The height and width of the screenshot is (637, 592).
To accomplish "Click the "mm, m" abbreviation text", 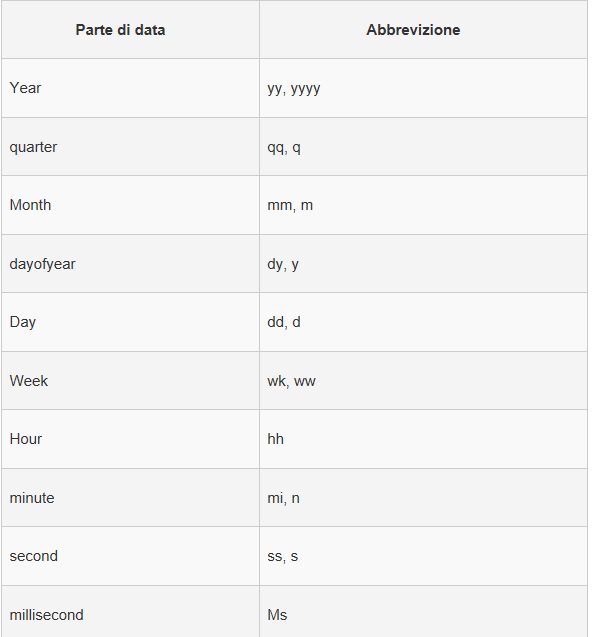I will 290,206.
